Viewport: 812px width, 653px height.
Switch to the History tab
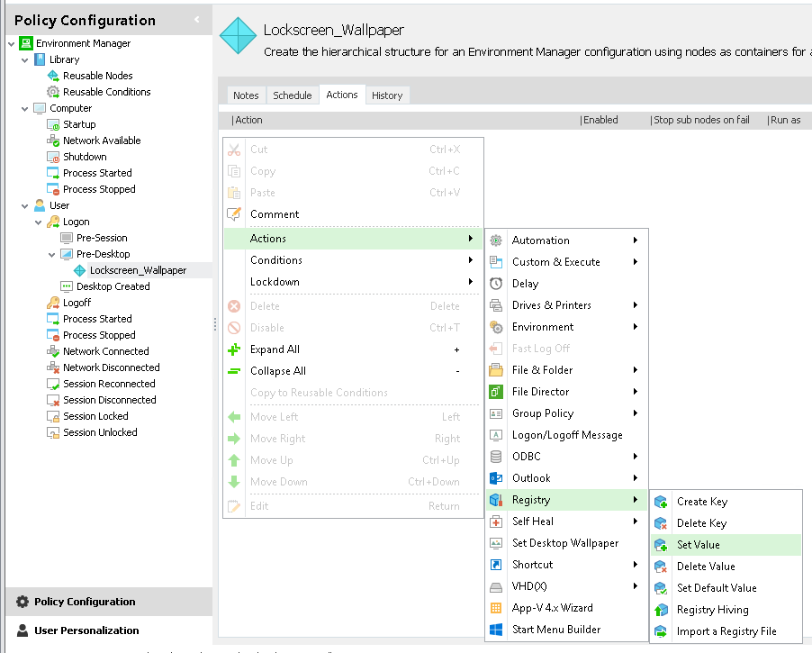pos(387,95)
